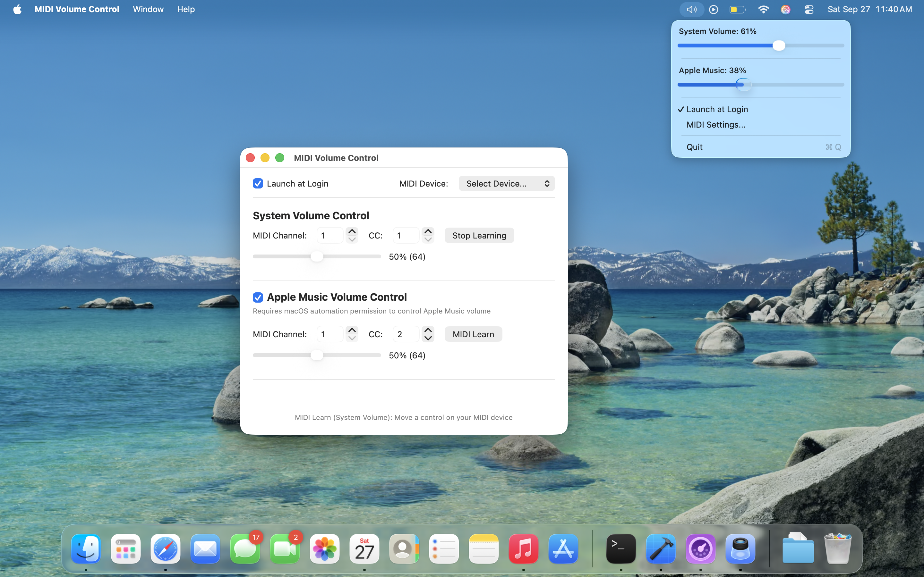The image size is (924, 577).
Task: Launch Terminal from the Dock
Action: [x=621, y=549]
